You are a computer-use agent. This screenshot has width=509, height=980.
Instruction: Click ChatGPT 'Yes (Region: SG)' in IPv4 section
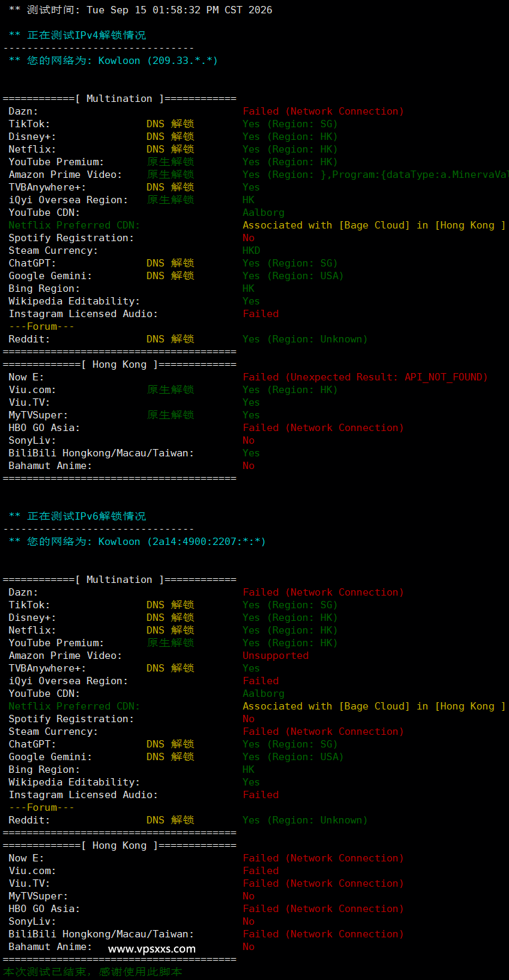(x=290, y=263)
